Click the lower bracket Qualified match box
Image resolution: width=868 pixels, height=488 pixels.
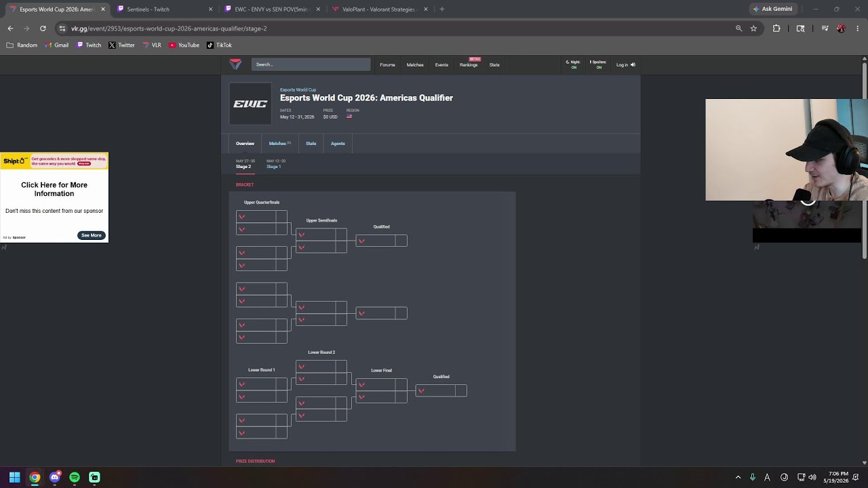click(441, 390)
